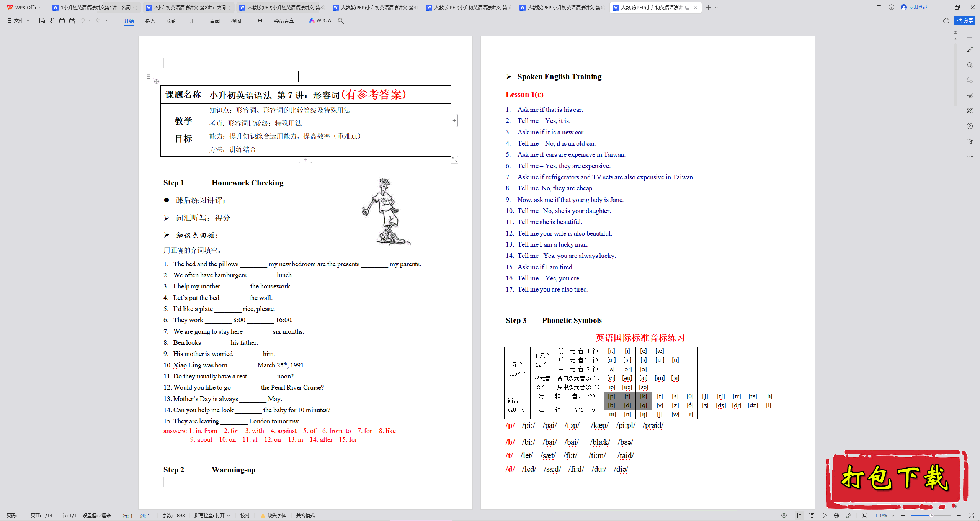Click the cloud comment icon near Share

pos(946,21)
